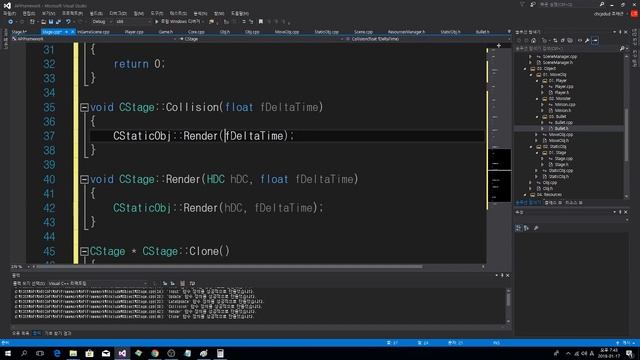
Task: Click the wrench icon in Properties panel
Action: pyautogui.click(x=536, y=228)
